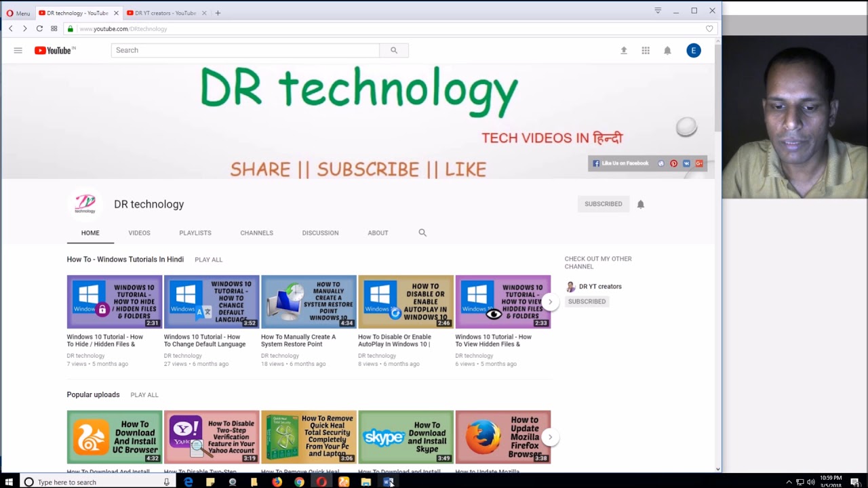This screenshot has height=488, width=868.
Task: Reload the page with the refresh icon
Action: tap(39, 28)
